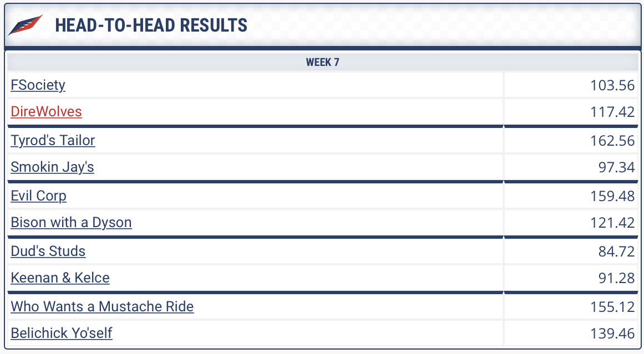Open the DireWolves team link

pos(46,111)
